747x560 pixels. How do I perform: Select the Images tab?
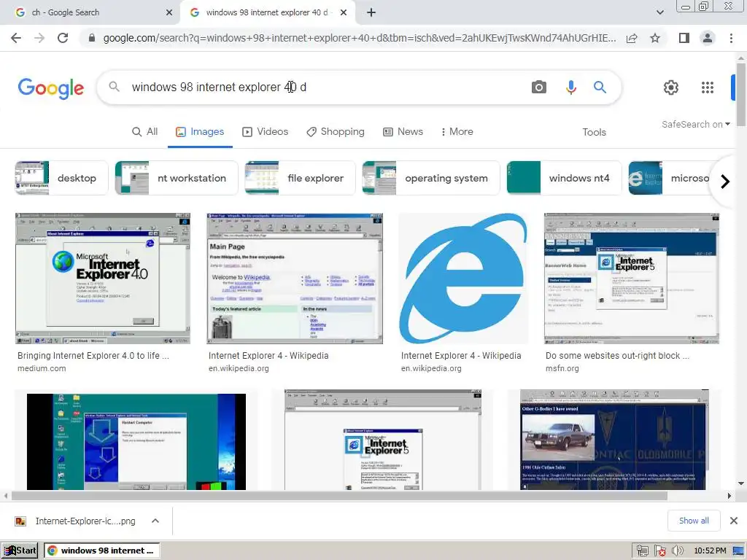200,132
